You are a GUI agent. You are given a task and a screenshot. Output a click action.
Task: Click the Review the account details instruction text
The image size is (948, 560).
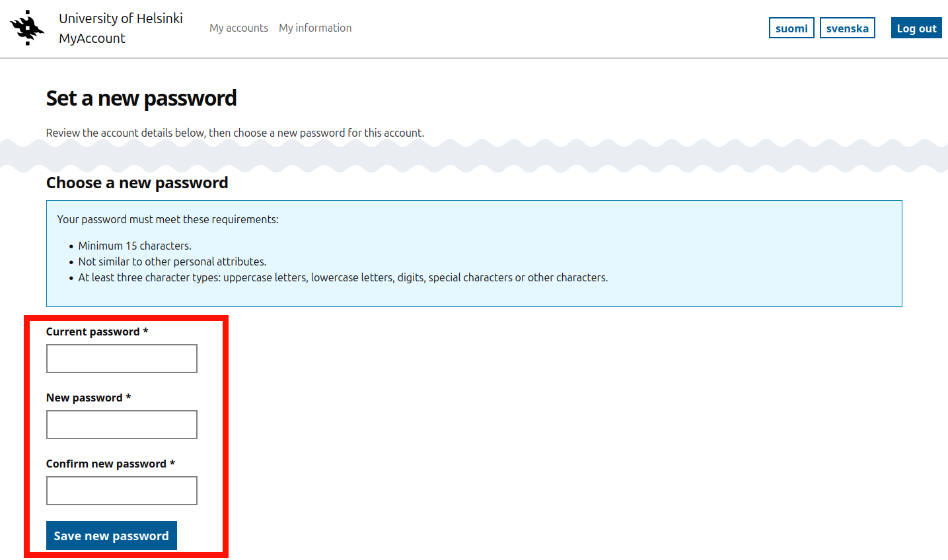click(235, 133)
